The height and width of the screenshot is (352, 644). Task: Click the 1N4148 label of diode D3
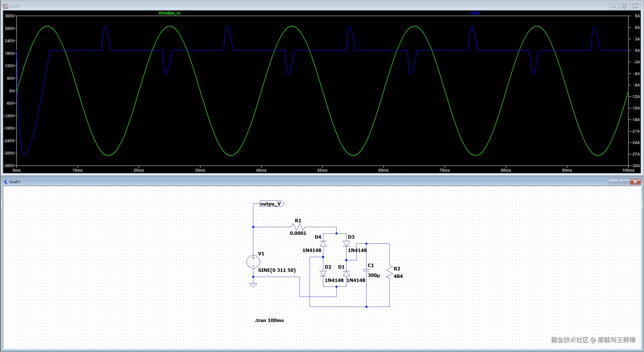pyautogui.click(x=357, y=250)
